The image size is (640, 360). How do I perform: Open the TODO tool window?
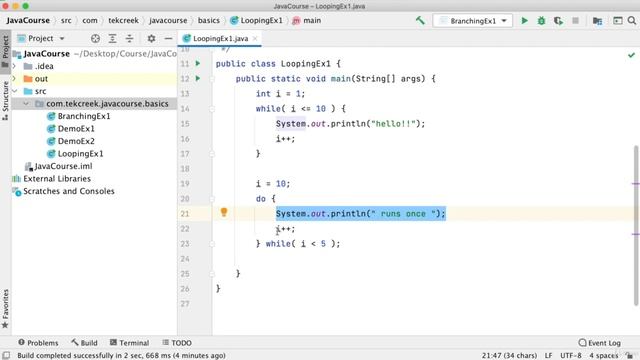pos(177,343)
